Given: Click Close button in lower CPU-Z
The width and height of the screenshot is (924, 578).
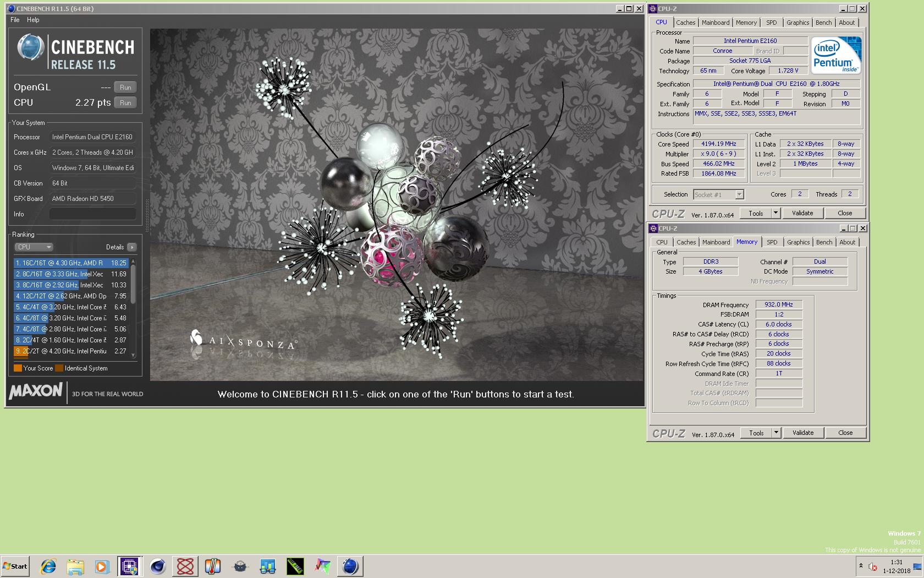Looking at the screenshot, I should (x=845, y=433).
